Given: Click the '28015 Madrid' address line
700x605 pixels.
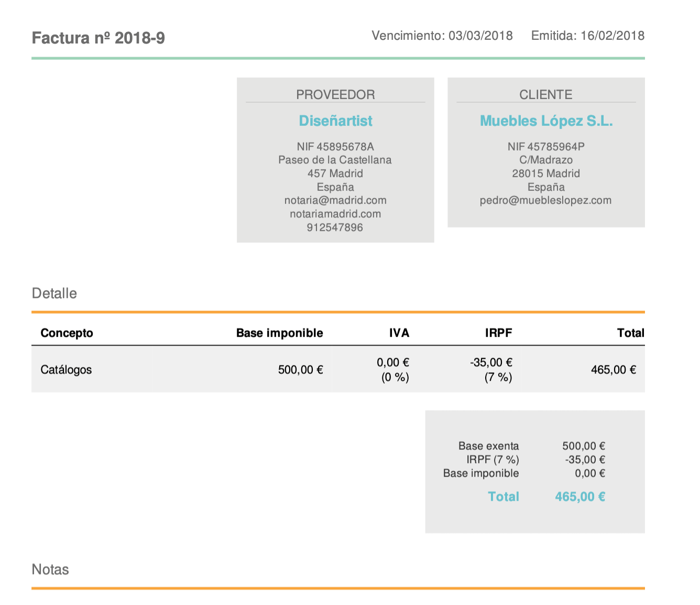Looking at the screenshot, I should point(546,174).
